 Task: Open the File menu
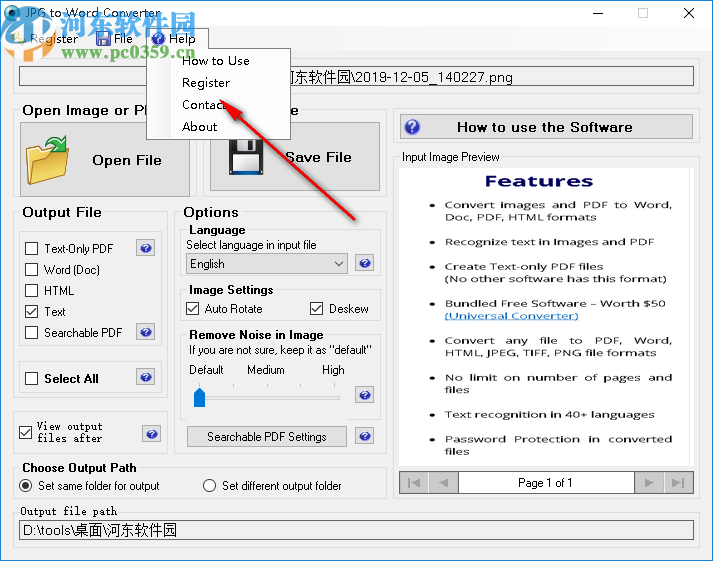point(115,39)
